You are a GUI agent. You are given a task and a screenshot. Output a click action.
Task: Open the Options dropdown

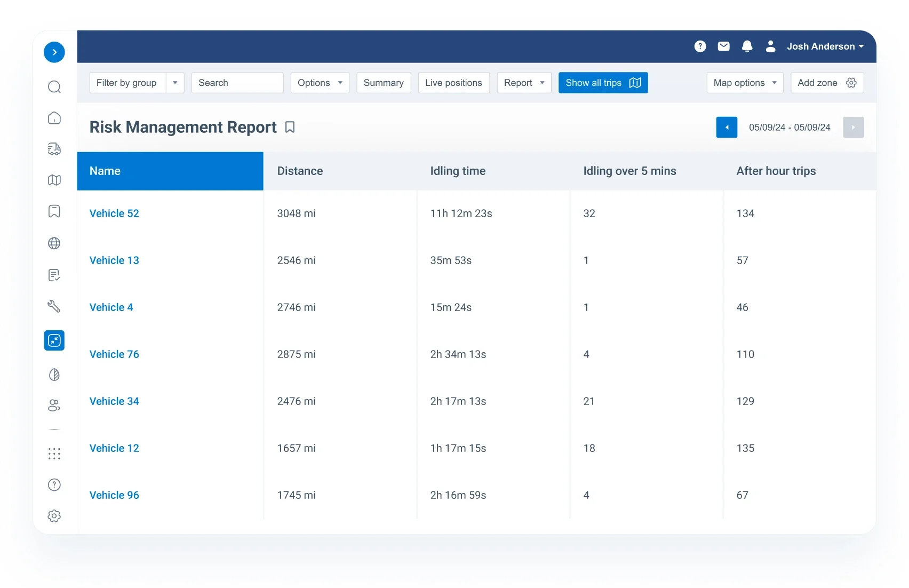[x=320, y=83]
